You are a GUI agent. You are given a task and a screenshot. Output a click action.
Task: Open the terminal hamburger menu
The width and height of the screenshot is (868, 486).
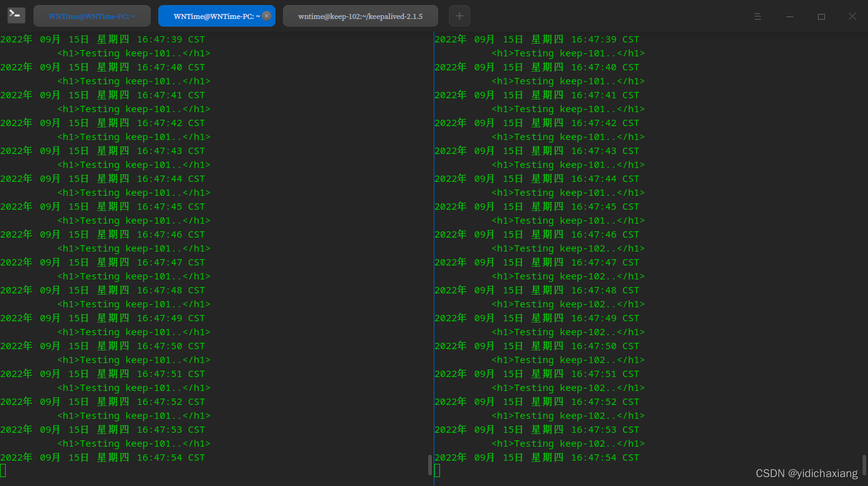(x=758, y=16)
